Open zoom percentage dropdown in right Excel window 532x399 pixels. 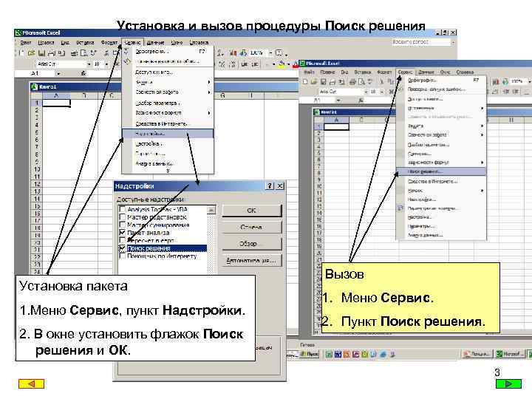pos(528,81)
